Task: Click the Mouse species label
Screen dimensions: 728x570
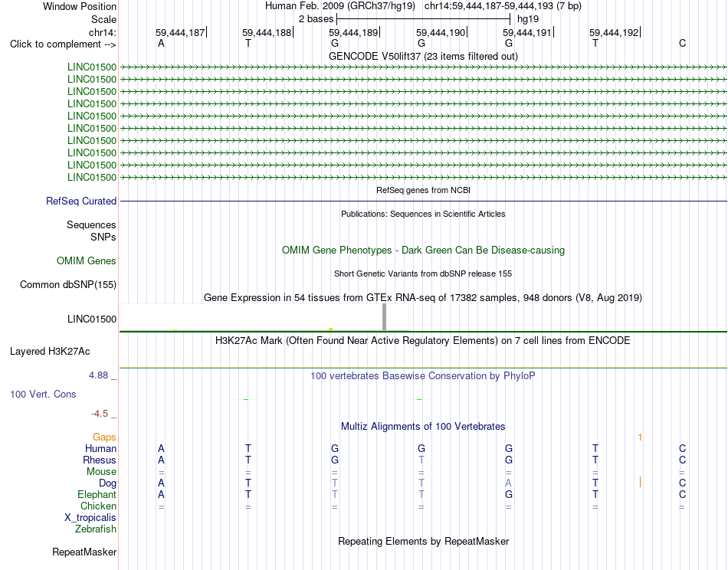Action: coord(101,472)
